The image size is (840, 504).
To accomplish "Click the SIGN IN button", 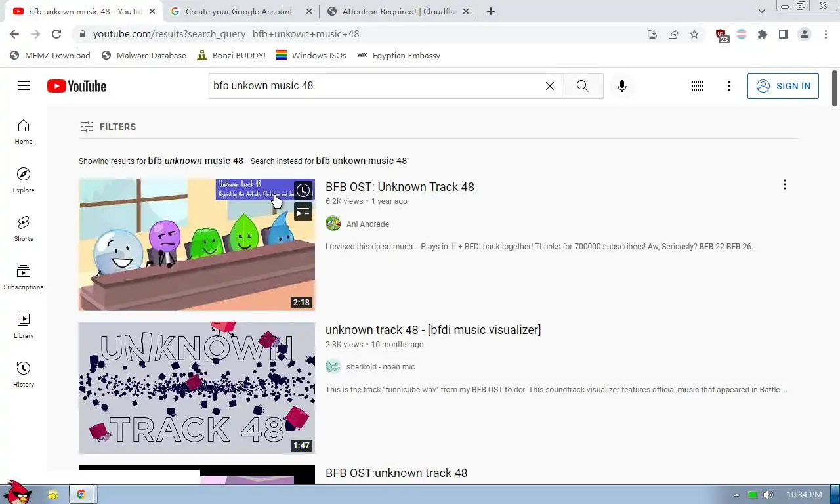I will 783,86.
